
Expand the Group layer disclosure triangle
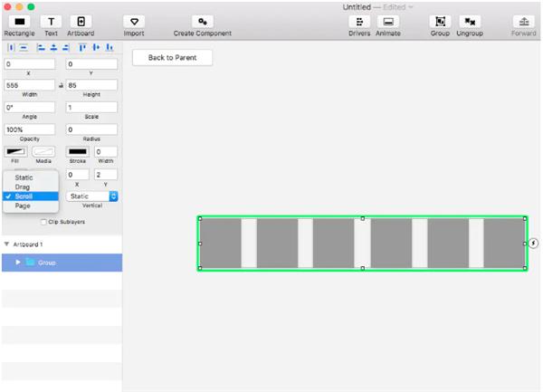[x=18, y=263]
